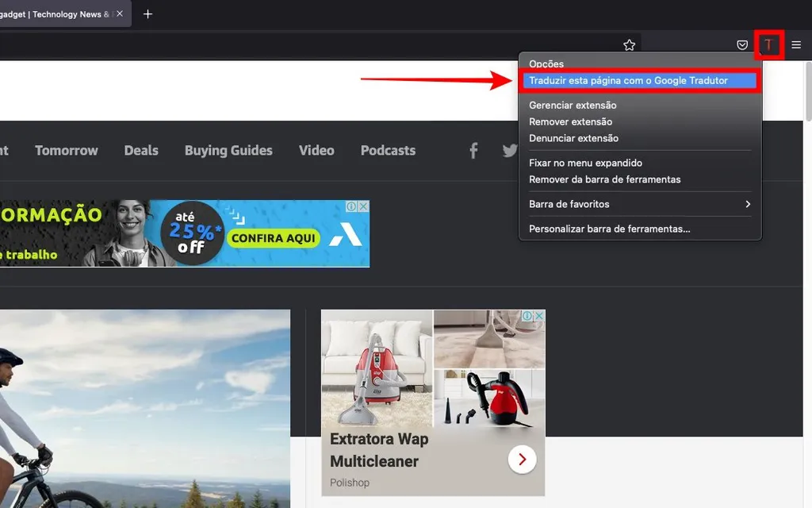The height and width of the screenshot is (508, 812).
Task: Close the Engadget browser tab
Action: coord(120,14)
